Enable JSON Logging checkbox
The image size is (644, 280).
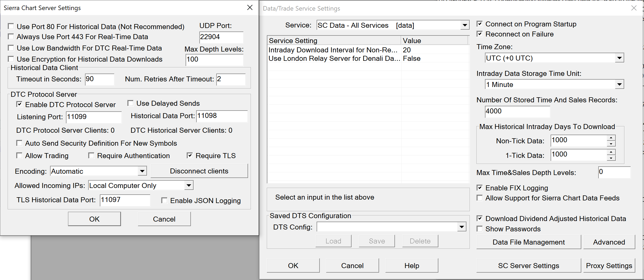(x=164, y=200)
